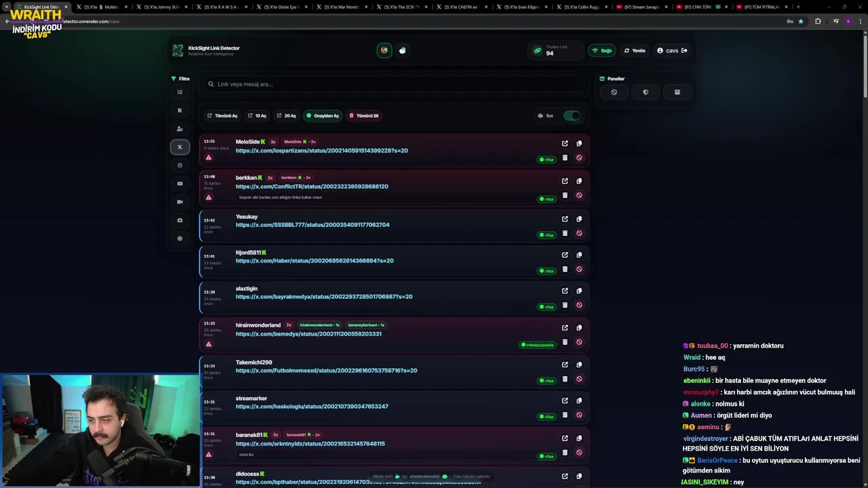Viewport: 868px width, 488px height.
Task: Copy the MeloSide link
Action: 579,144
